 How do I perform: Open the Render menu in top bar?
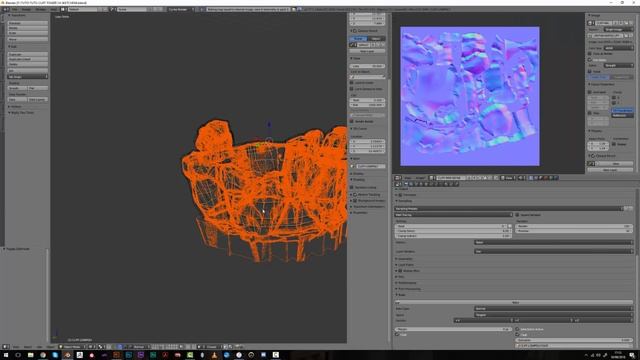coord(27,9)
